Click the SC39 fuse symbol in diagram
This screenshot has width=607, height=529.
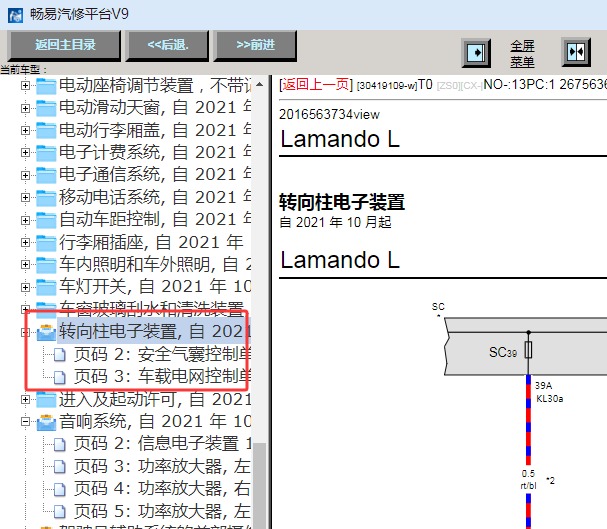coord(528,350)
